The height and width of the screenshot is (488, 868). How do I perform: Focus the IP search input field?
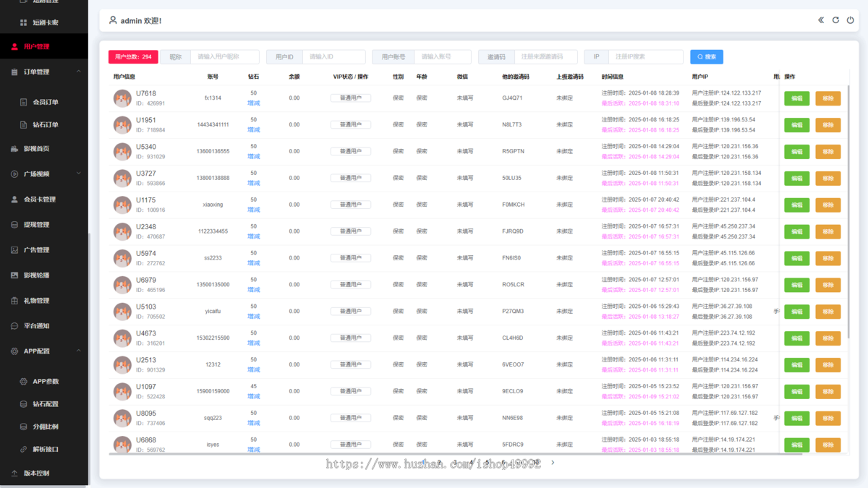(x=646, y=57)
